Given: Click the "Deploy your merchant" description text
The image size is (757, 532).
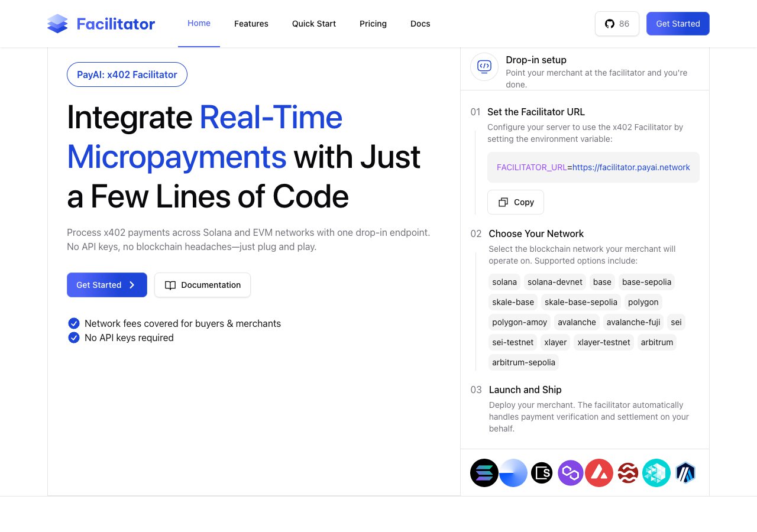Looking at the screenshot, I should (x=589, y=417).
